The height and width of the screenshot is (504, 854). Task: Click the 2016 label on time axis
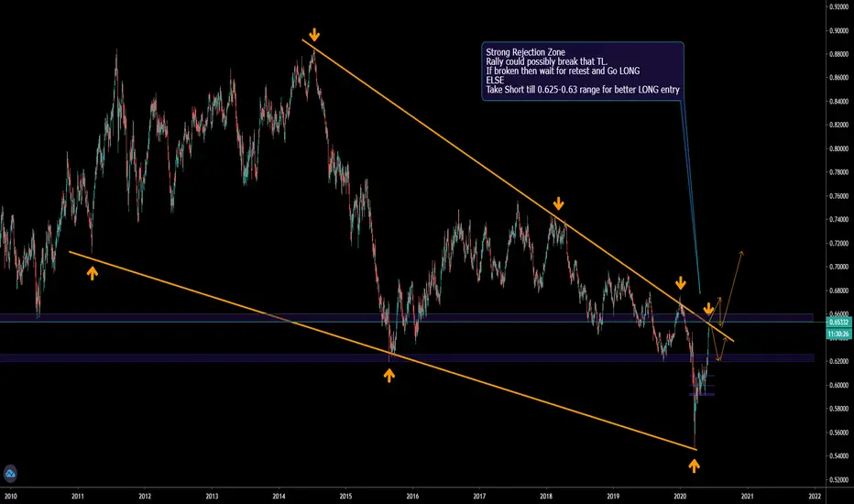413,497
